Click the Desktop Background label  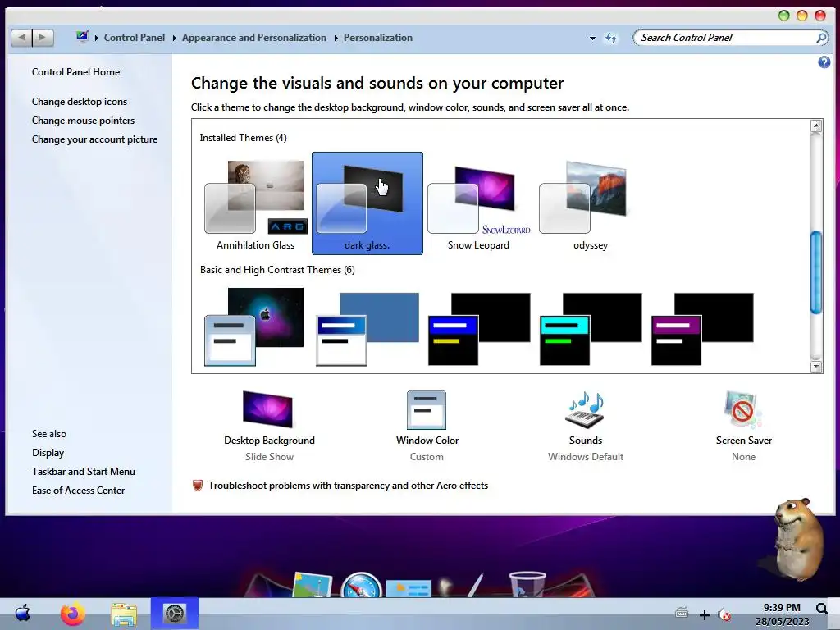(269, 441)
